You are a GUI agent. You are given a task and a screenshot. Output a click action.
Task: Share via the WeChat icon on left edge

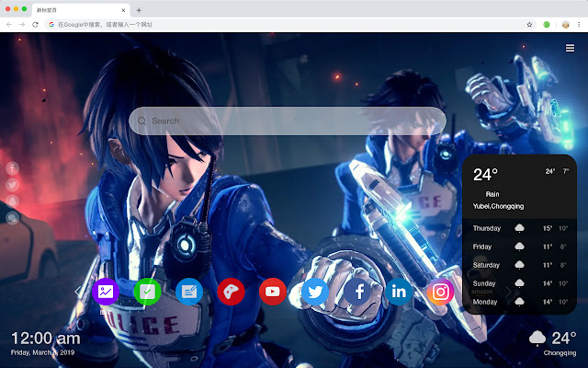tap(12, 218)
